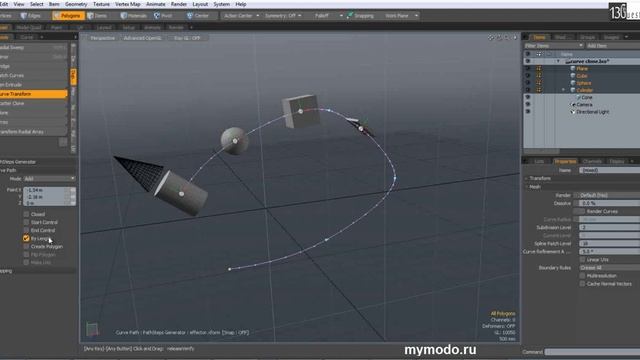Screen dimensions: 640x360
Task: Collapse the curve clone scene tree
Action: pos(558,61)
